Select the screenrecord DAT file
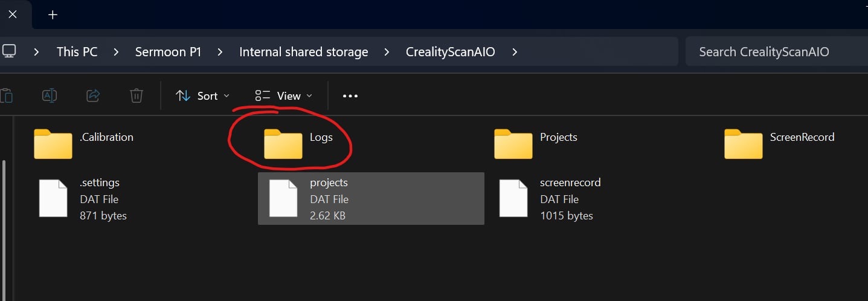Screen dimensions: 868x301 [x=513, y=198]
